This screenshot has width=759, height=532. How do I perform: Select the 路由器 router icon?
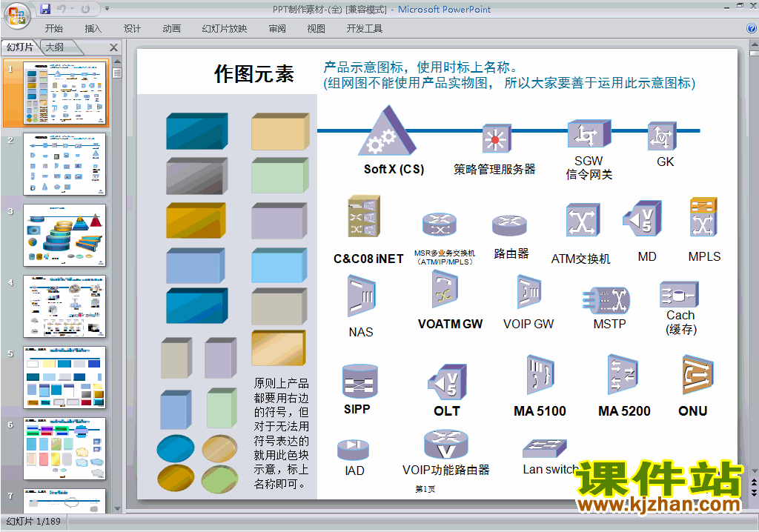[x=509, y=225]
